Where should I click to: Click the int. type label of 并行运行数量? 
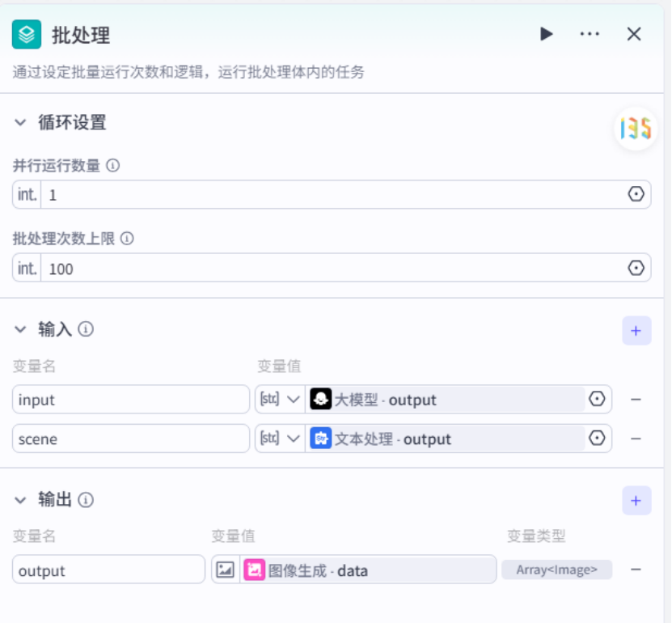tap(27, 195)
